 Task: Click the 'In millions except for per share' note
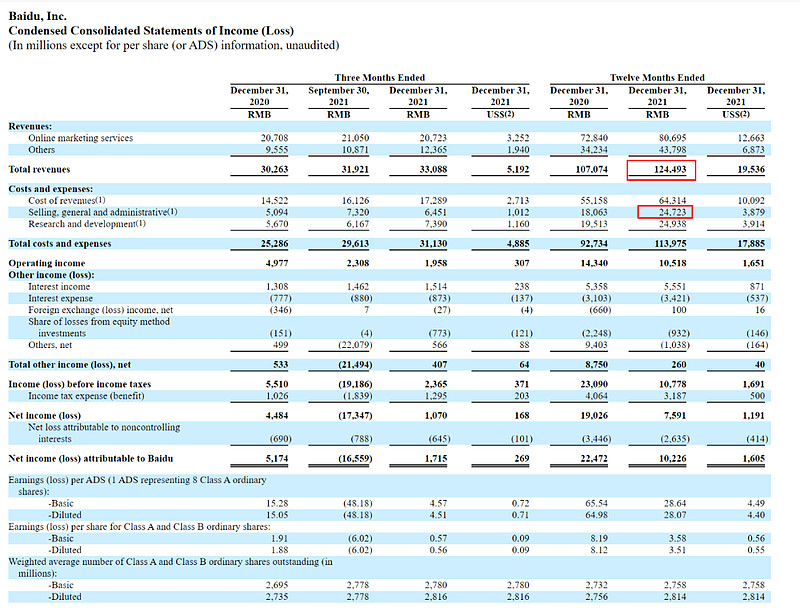173,45
